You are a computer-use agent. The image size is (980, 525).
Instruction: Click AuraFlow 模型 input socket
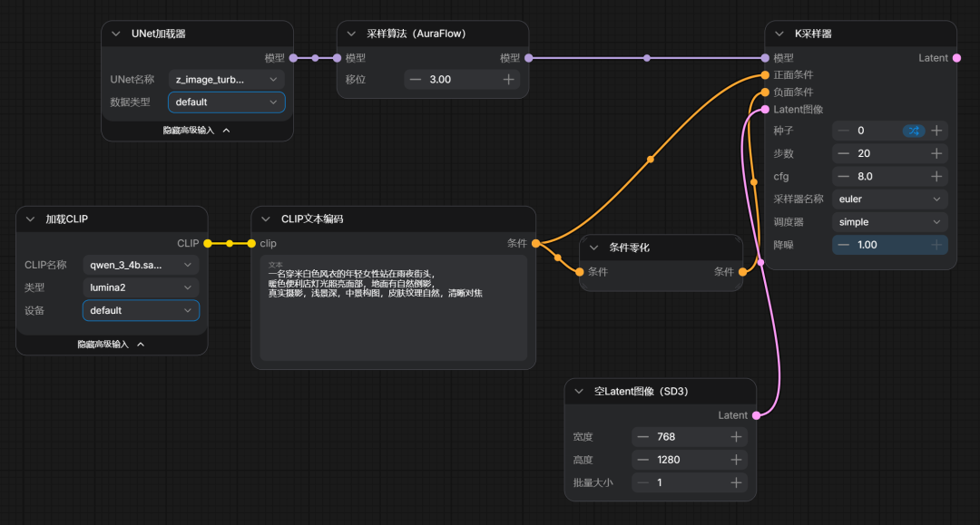coord(337,58)
